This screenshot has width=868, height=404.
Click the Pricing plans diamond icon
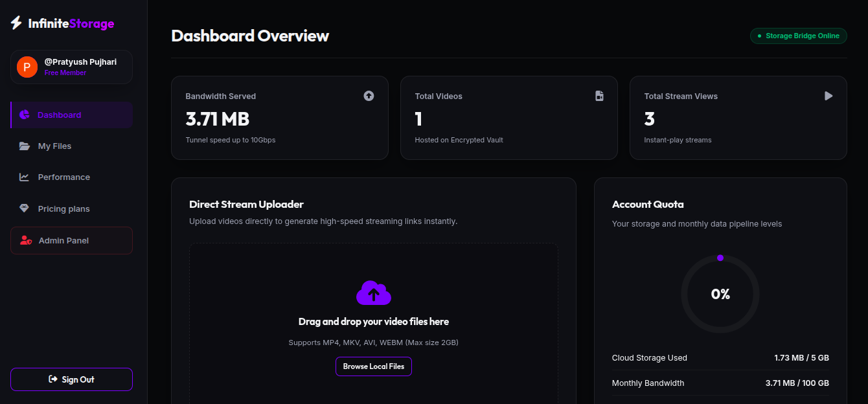25,208
